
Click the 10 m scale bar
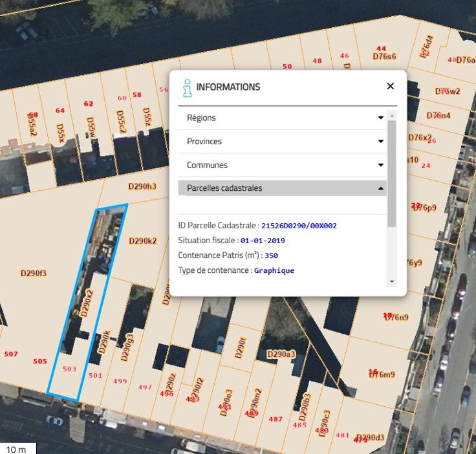(17, 449)
